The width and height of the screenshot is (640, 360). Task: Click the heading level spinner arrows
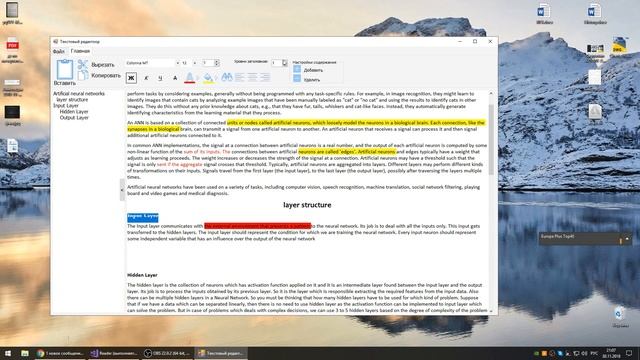point(284,63)
